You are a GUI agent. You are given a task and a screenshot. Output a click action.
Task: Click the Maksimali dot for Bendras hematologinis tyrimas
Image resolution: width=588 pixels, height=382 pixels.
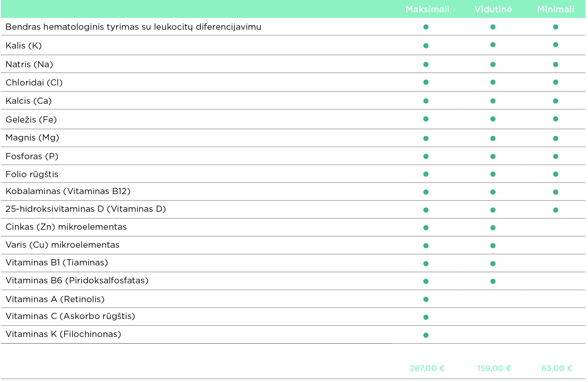tap(426, 27)
